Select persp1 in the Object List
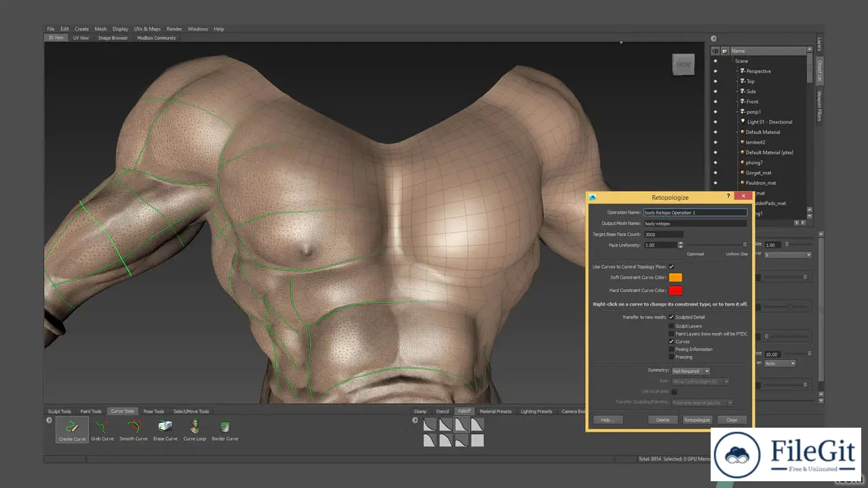 [x=753, y=112]
